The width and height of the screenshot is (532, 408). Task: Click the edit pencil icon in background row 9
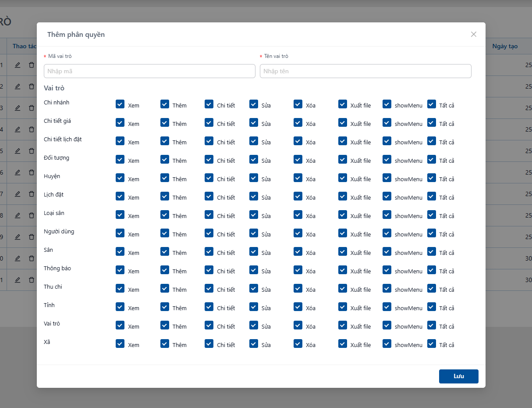(18, 237)
